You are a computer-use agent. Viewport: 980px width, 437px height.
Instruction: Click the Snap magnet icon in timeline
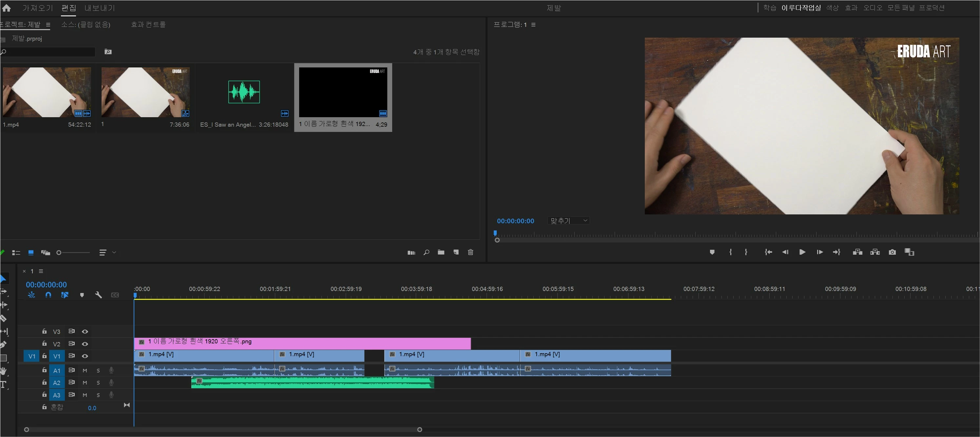click(x=48, y=295)
